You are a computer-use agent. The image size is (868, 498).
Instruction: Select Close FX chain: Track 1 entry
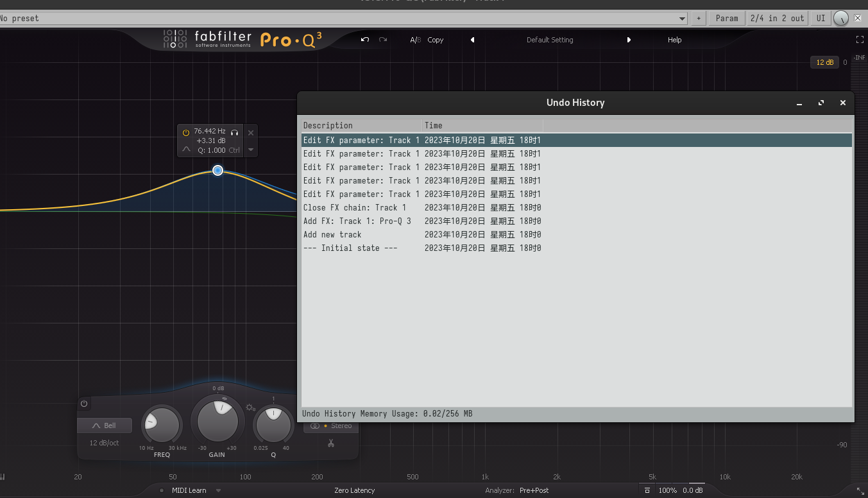(x=577, y=207)
